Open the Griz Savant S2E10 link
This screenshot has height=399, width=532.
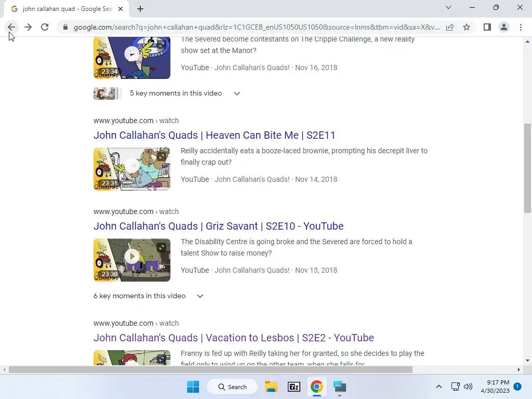pyautogui.click(x=219, y=226)
